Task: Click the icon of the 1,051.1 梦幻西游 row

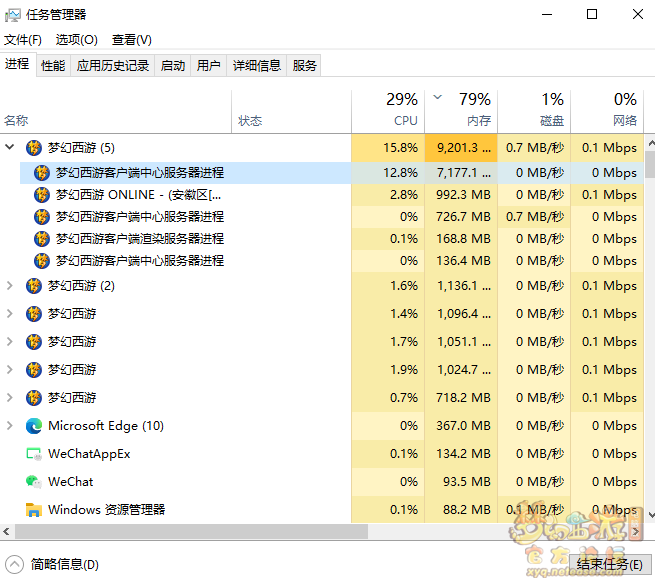Action: point(34,342)
